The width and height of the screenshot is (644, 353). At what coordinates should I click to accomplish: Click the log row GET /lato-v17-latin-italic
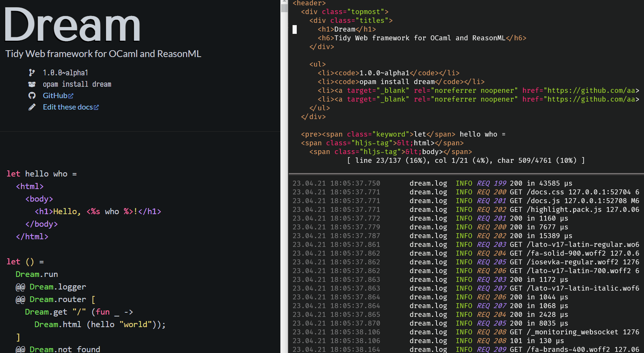(x=466, y=288)
